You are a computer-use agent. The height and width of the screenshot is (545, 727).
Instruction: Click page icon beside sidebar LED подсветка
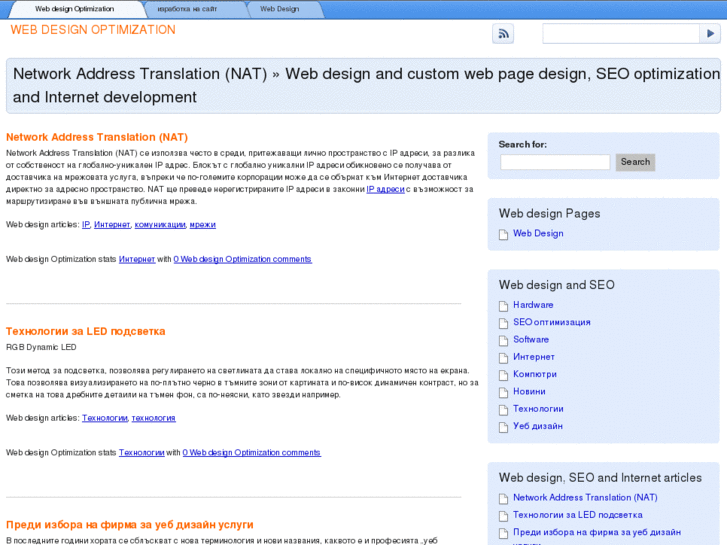[503, 516]
